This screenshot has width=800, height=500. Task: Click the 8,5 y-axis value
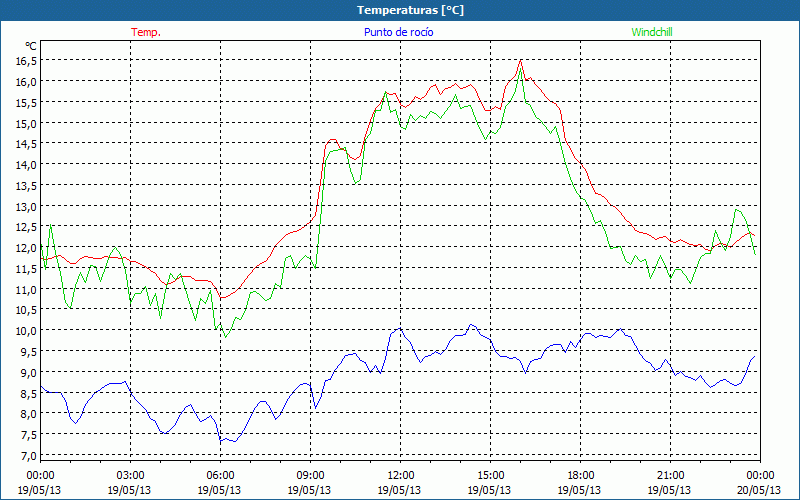pyautogui.click(x=28, y=393)
